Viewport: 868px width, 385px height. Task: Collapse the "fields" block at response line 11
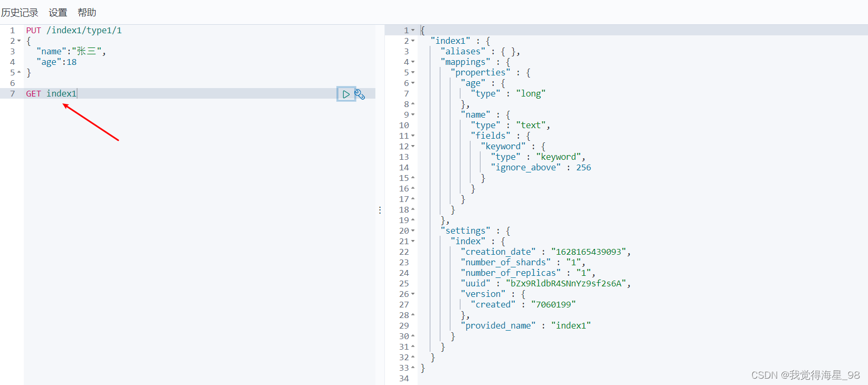[413, 136]
